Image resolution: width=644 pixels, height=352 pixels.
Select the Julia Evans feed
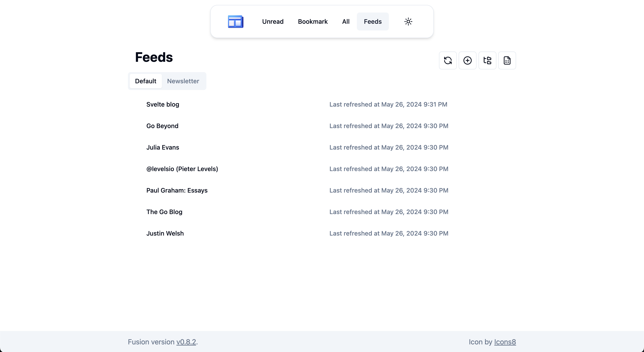pos(163,148)
